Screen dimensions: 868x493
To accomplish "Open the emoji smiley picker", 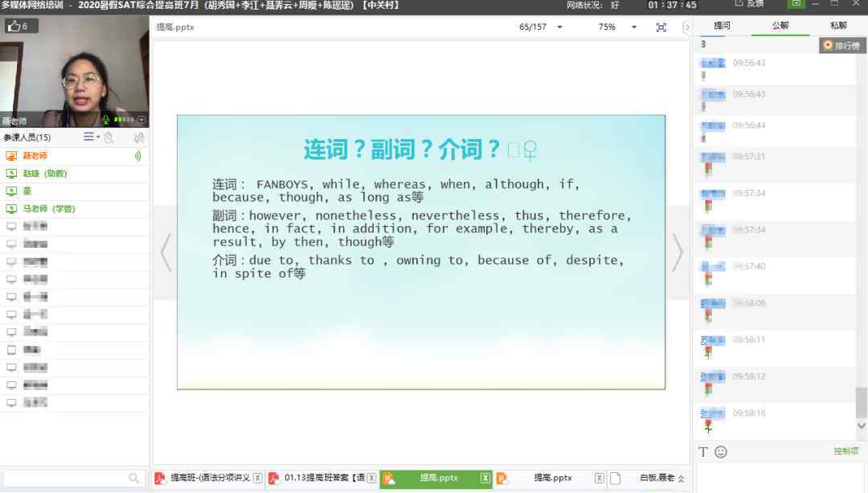I will coord(721,452).
